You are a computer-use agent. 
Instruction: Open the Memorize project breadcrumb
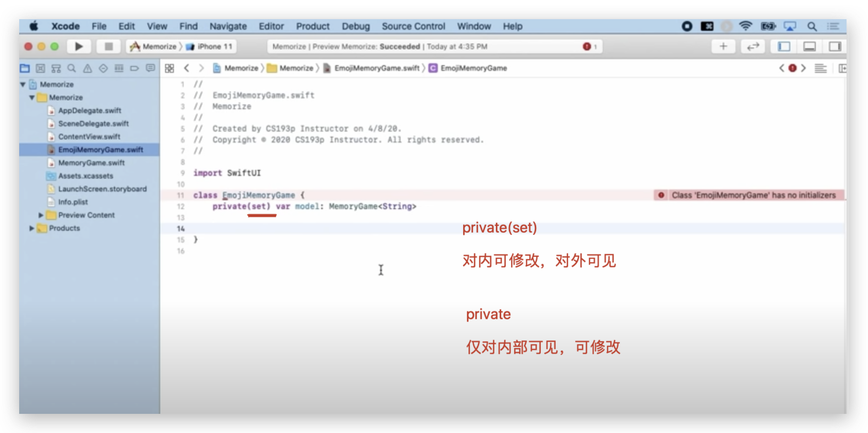[236, 68]
